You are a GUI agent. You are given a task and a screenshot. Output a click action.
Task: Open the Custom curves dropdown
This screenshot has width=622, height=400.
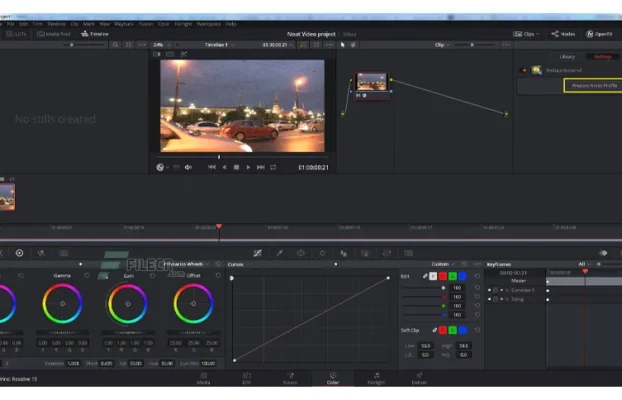point(443,264)
